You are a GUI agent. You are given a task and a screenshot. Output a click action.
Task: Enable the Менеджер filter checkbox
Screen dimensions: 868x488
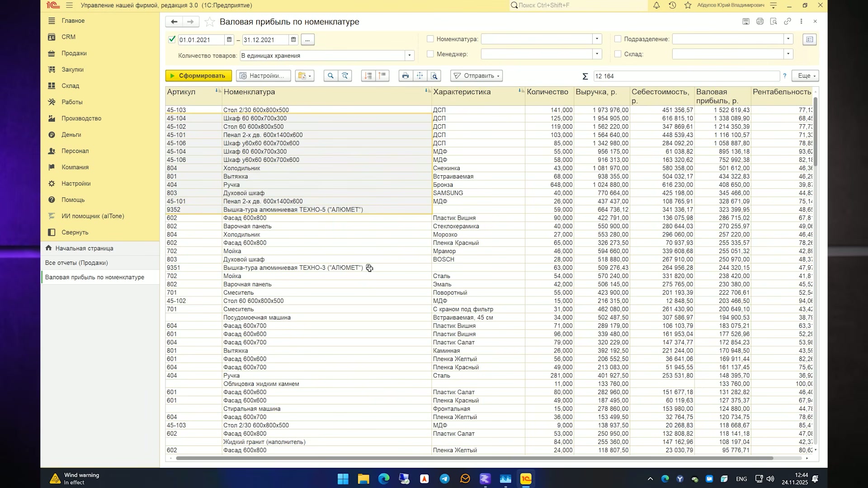pos(430,54)
